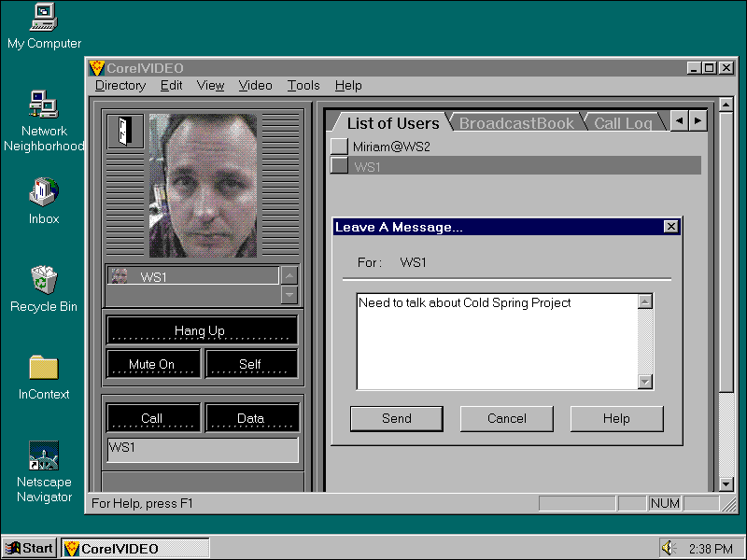Open the Directory menu
Image resolution: width=747 pixels, height=560 pixels.
coord(120,85)
